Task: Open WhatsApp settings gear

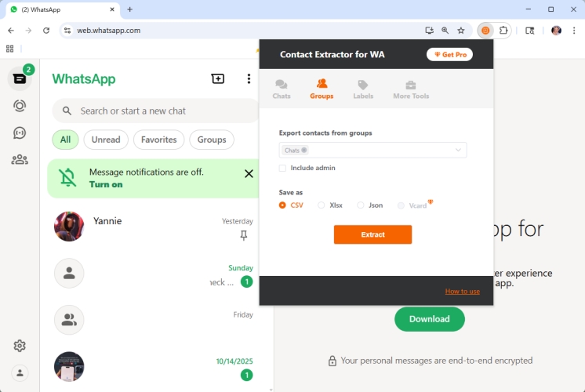Action: [20, 346]
